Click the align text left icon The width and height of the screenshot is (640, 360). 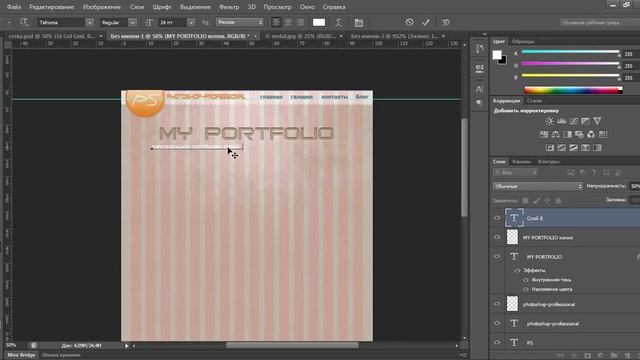[276, 22]
